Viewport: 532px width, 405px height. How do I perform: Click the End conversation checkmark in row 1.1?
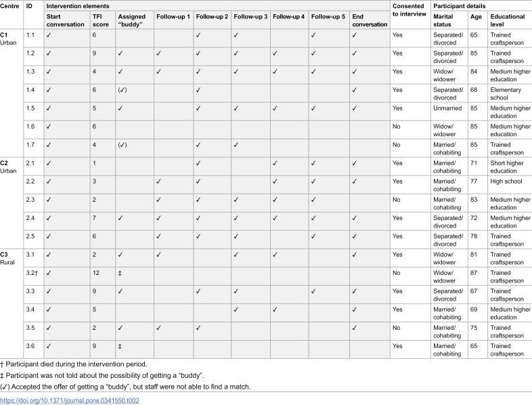tap(355, 35)
